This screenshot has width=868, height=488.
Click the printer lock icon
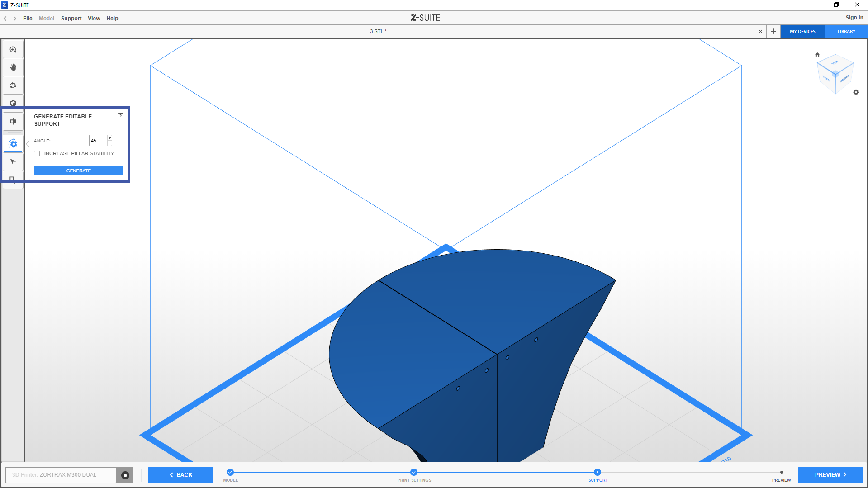coord(125,475)
